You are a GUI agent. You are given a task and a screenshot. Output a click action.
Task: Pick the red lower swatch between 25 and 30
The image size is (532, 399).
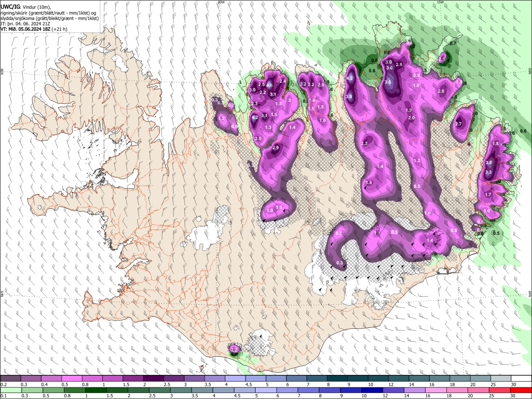[499, 390]
